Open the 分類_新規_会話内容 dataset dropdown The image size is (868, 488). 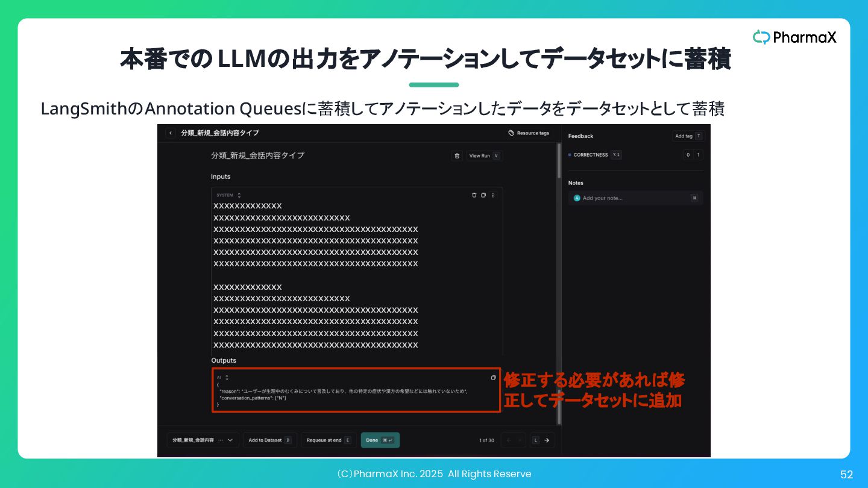click(x=203, y=440)
